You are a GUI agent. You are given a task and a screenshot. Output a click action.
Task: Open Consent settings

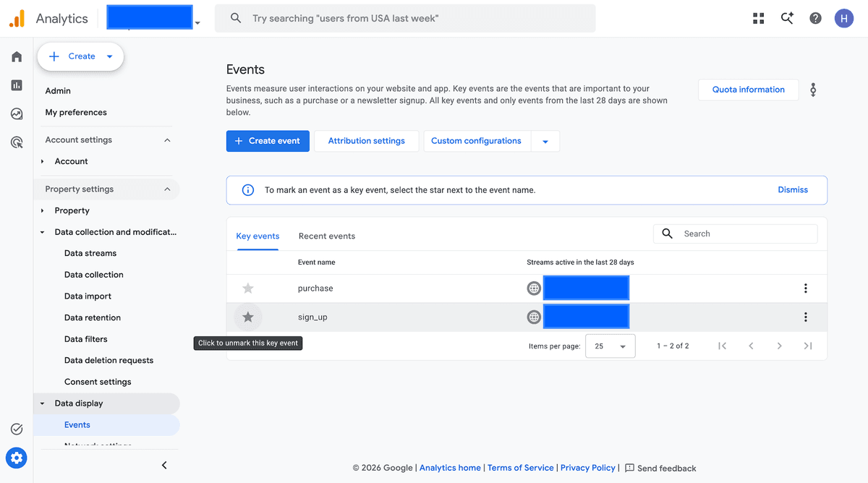point(98,382)
